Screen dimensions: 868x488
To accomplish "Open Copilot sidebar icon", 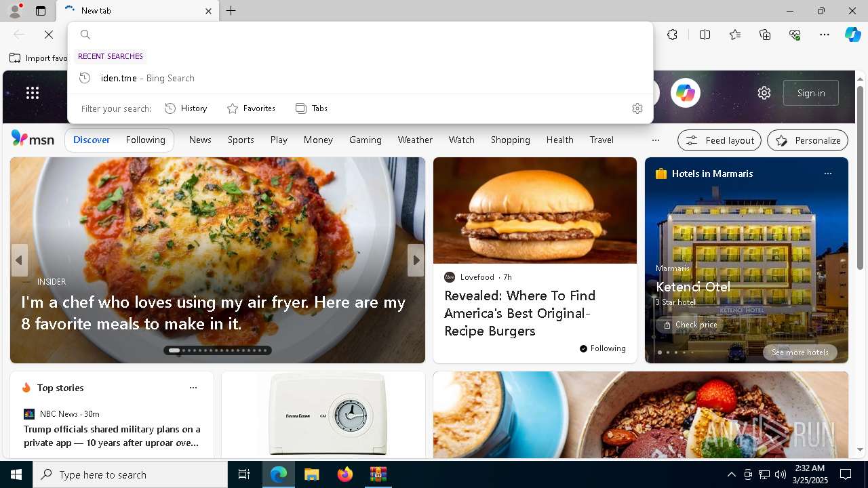I will pos(852,35).
